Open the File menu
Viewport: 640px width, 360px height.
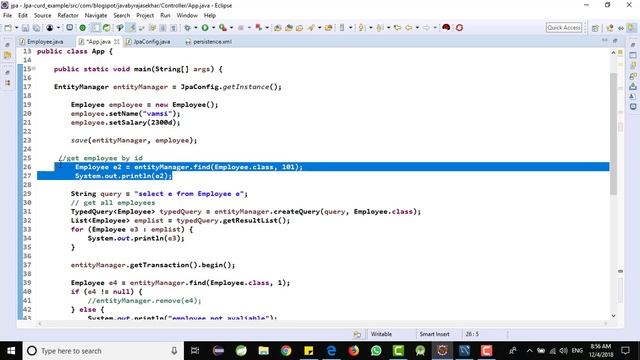(x=7, y=15)
